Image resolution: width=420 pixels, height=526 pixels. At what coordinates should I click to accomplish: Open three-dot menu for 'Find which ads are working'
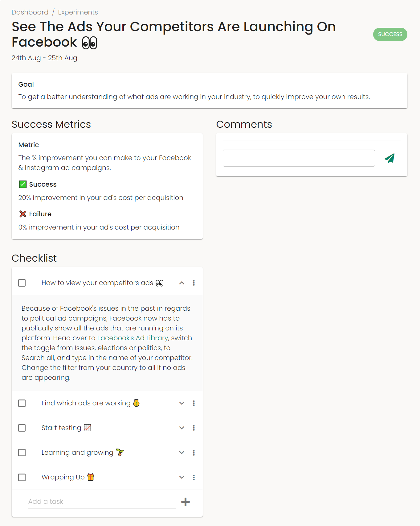194,403
